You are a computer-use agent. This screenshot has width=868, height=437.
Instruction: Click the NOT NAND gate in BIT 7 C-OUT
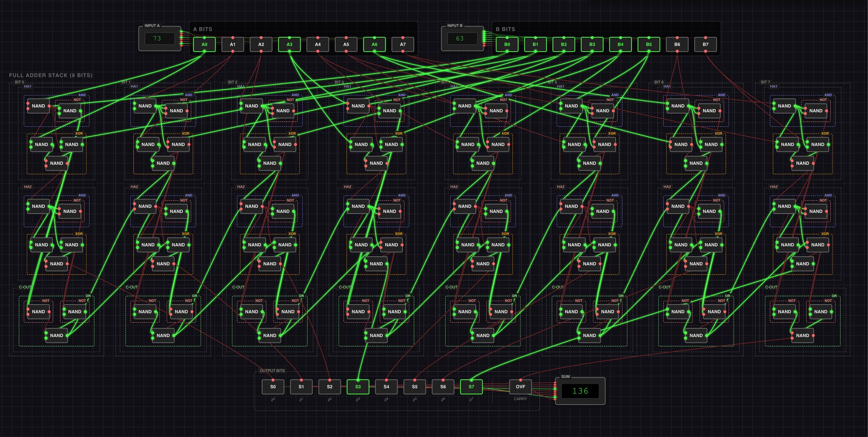pos(784,311)
